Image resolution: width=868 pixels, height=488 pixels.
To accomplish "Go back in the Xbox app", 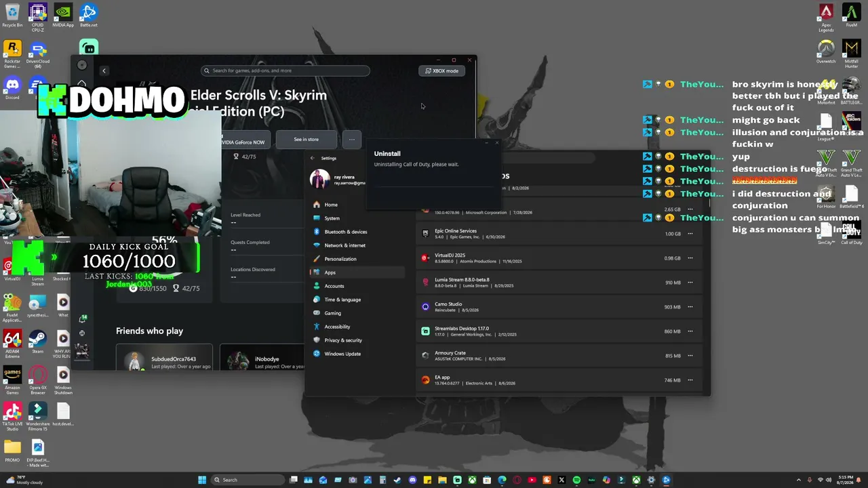I will [x=104, y=70].
